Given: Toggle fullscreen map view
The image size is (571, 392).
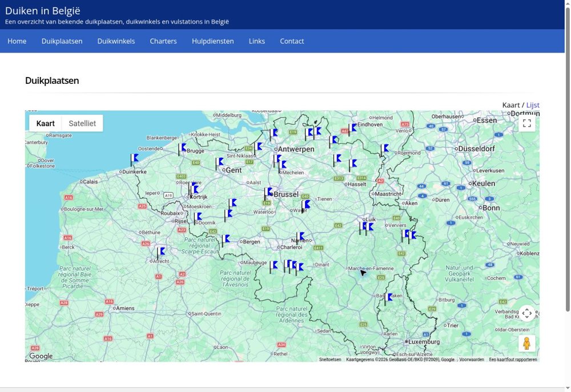Looking at the screenshot, I should pos(527,123).
